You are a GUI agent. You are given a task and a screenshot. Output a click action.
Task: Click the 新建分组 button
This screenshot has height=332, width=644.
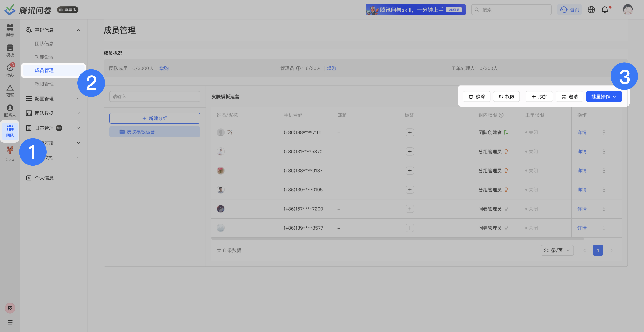pyautogui.click(x=154, y=118)
